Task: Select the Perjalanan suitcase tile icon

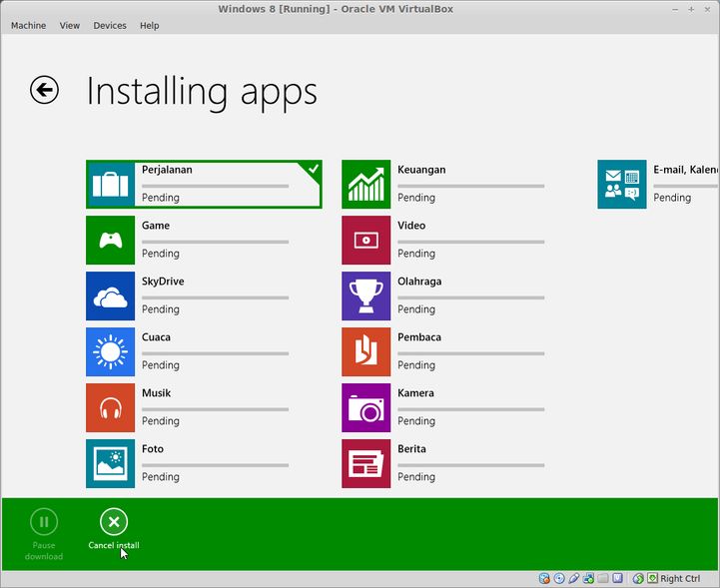Action: tap(110, 184)
